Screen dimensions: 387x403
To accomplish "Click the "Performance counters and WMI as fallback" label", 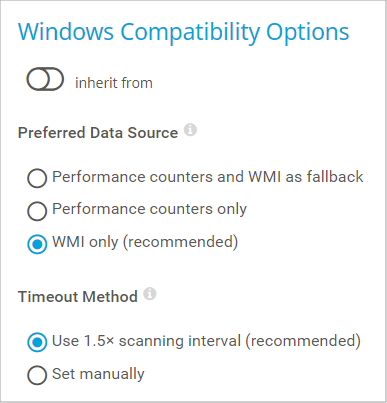I will [208, 177].
